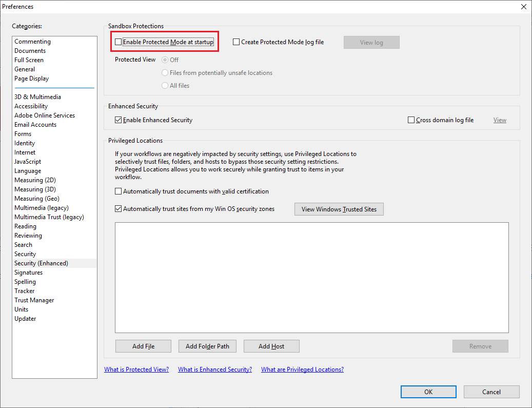Select Tracker category
Screen dimensions: 532x408
coord(54,291)
